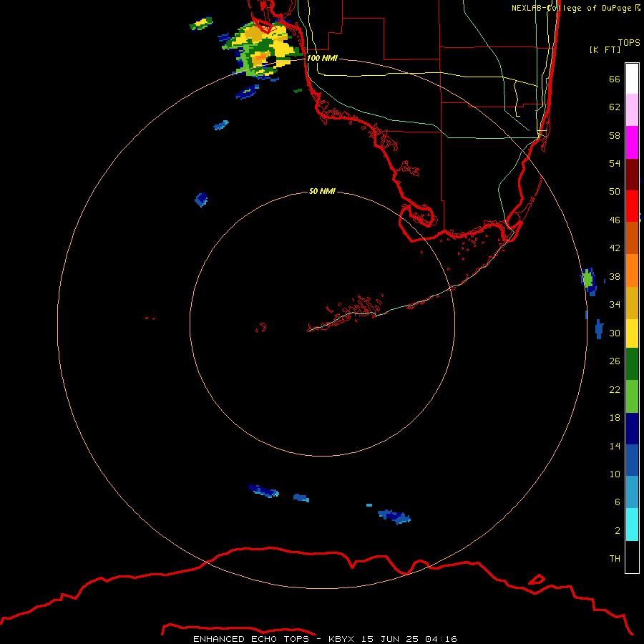The height and width of the screenshot is (644, 644).
Task: Click the white swatch atop the tops scale
Action: 632,79
